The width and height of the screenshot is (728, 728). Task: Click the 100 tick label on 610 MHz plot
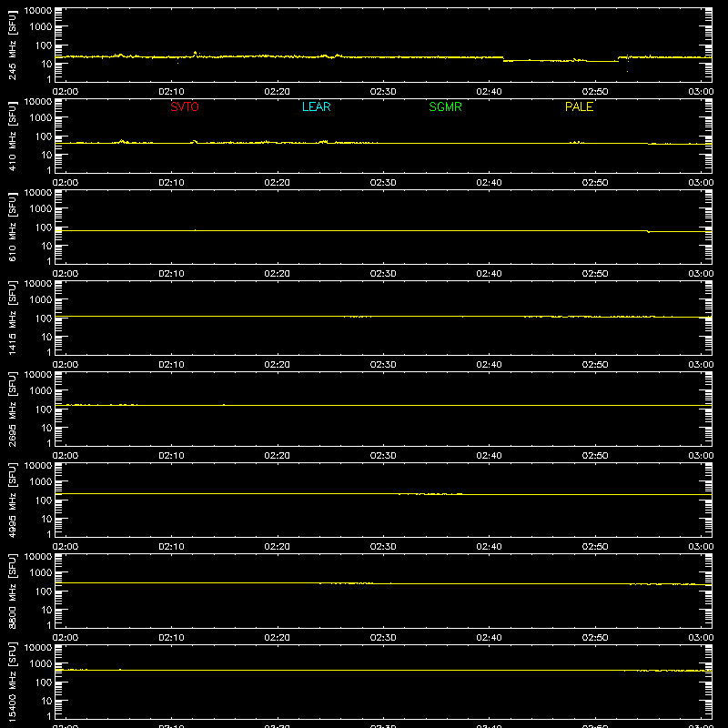[44, 227]
